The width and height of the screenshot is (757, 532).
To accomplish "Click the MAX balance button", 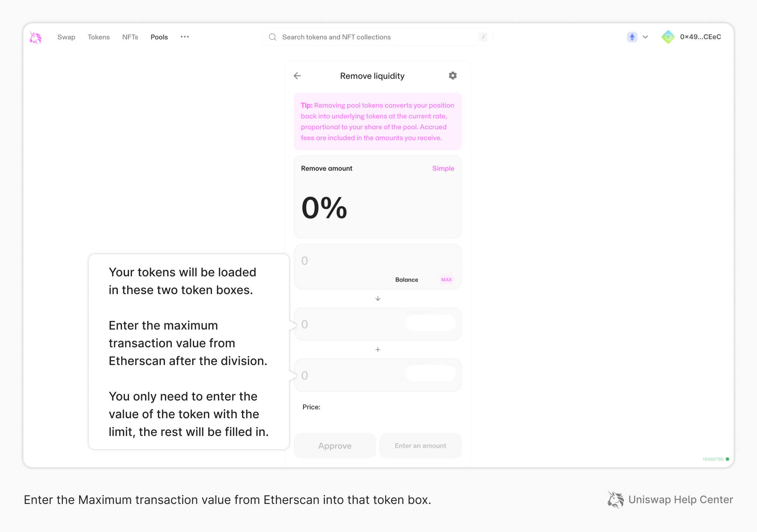I will coord(446,280).
